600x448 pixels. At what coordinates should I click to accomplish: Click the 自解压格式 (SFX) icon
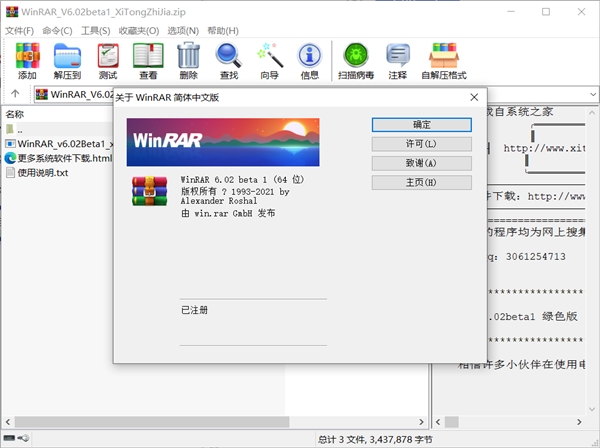tap(444, 61)
